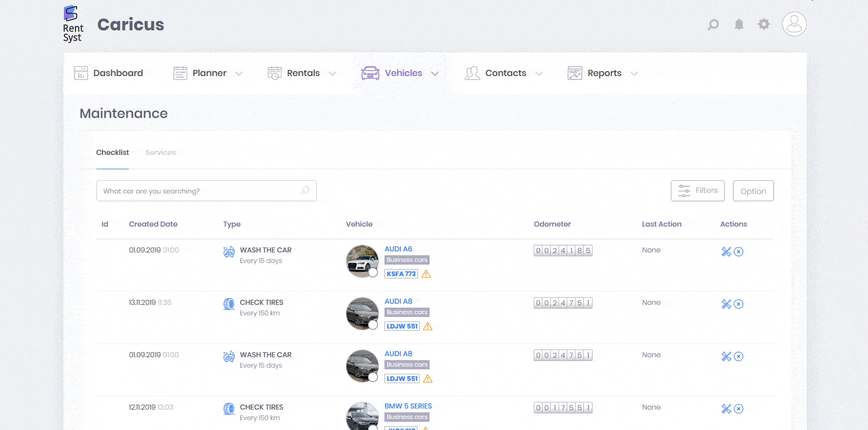
Task: Click warning triangle next to KSFA 773
Action: click(x=426, y=274)
